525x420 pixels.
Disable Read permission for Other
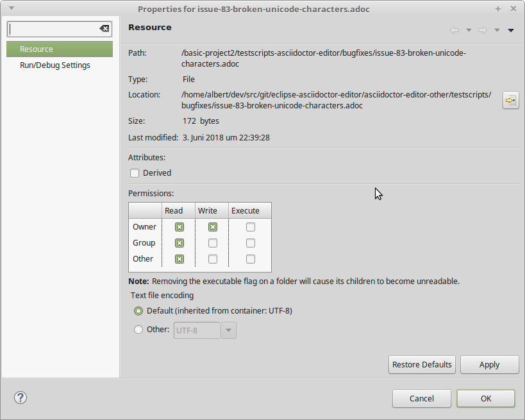click(x=179, y=258)
